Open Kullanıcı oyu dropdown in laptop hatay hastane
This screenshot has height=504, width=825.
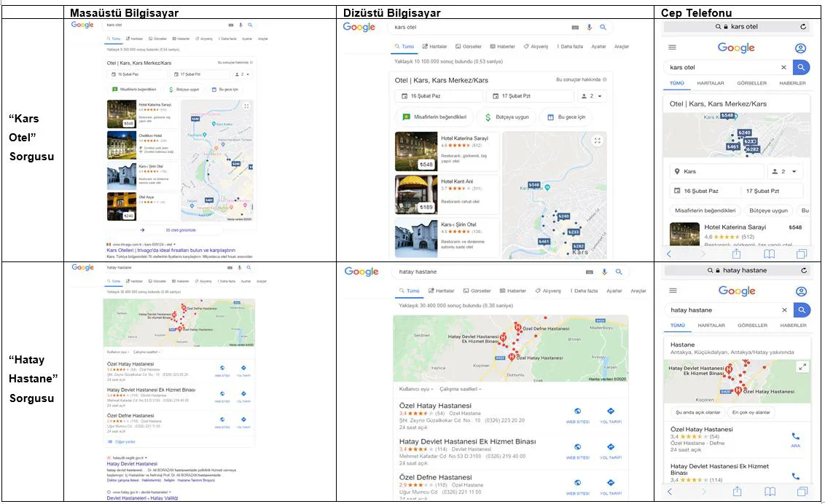[416, 389]
